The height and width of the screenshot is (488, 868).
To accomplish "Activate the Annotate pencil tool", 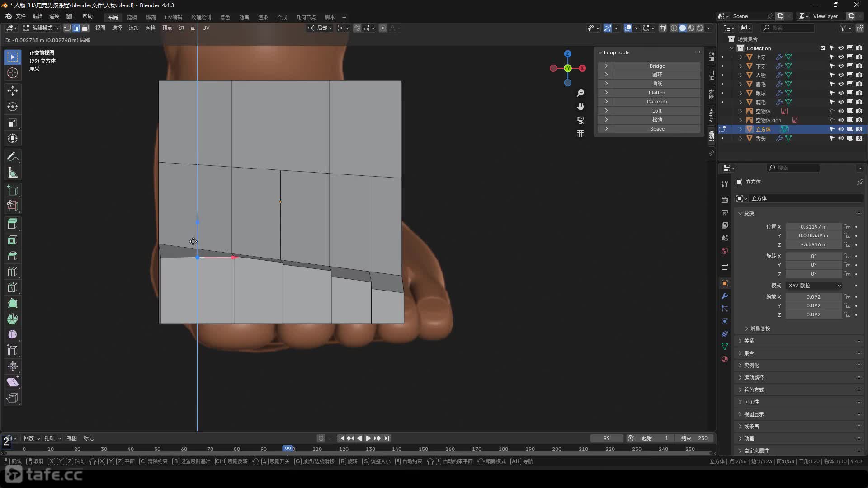I will (13, 157).
